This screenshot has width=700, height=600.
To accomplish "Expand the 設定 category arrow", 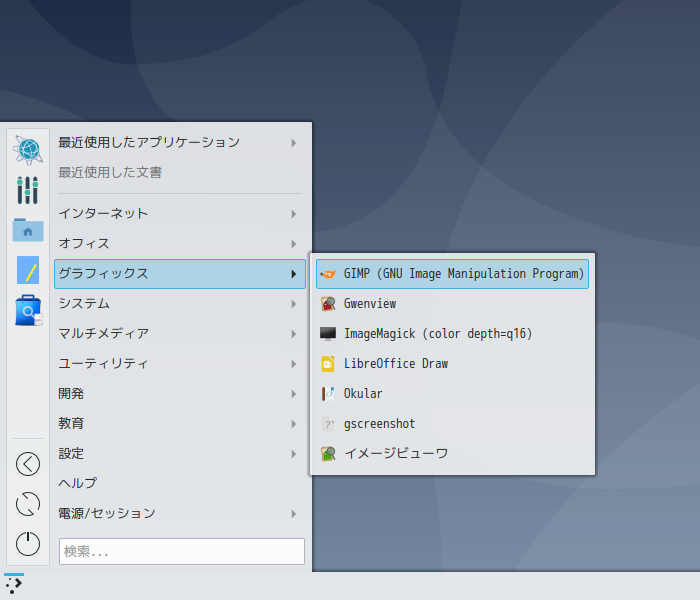I will click(293, 454).
